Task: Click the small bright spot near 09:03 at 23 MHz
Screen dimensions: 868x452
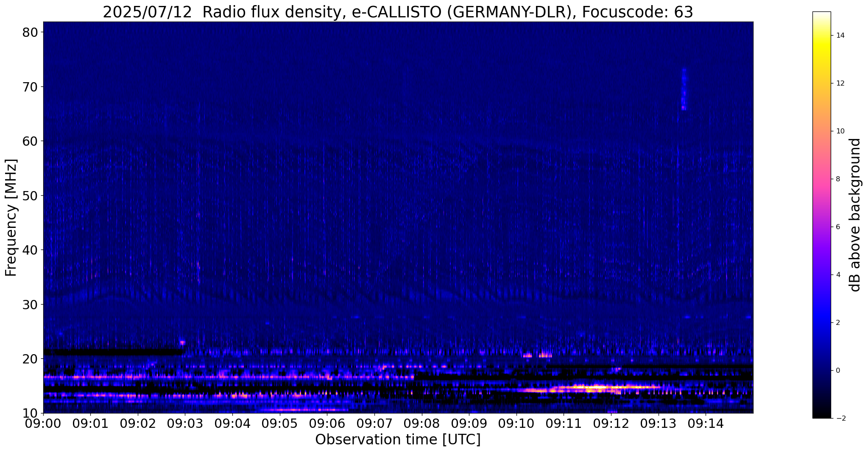Action: [x=182, y=342]
